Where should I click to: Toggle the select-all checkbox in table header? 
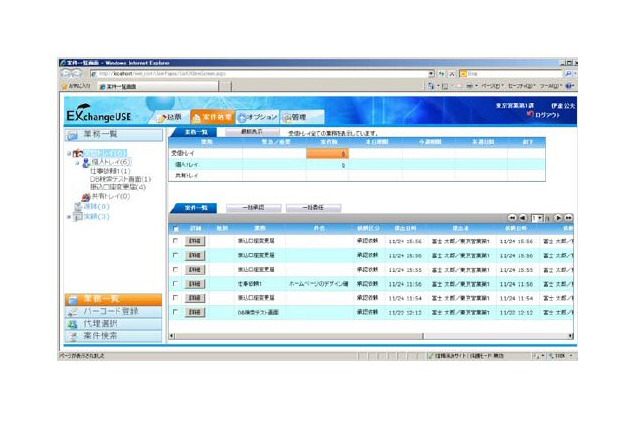point(176,229)
